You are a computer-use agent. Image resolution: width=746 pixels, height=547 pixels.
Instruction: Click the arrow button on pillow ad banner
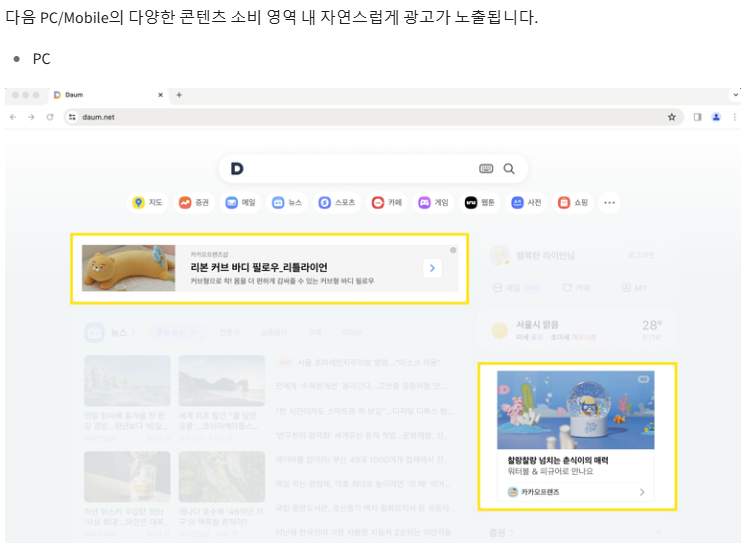click(x=432, y=268)
